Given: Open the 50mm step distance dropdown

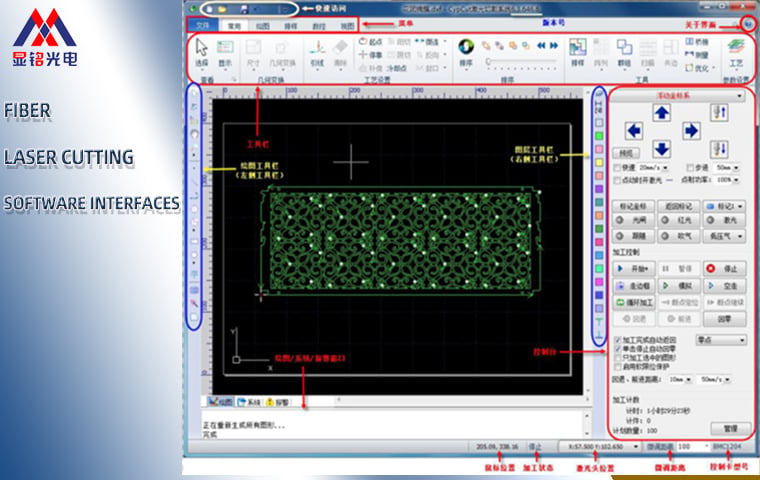Looking at the screenshot, I should tap(736, 168).
